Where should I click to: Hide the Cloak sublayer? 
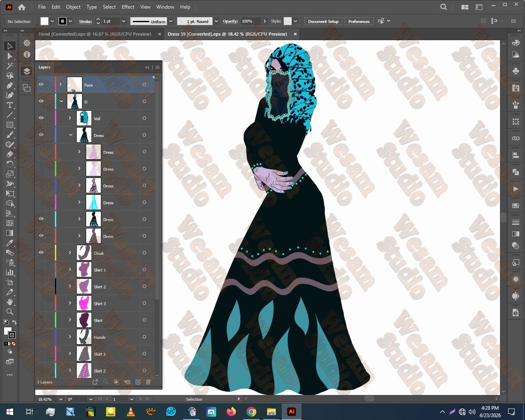(x=41, y=253)
